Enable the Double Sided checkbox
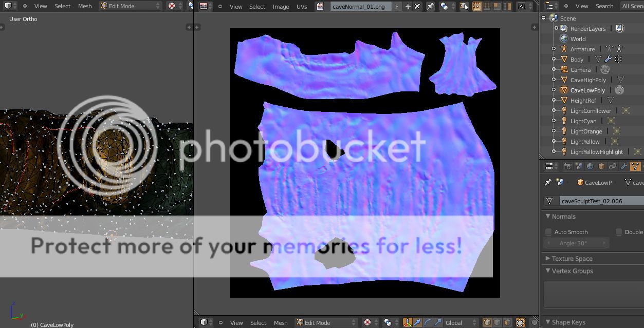The width and height of the screenshot is (644, 328). (619, 232)
